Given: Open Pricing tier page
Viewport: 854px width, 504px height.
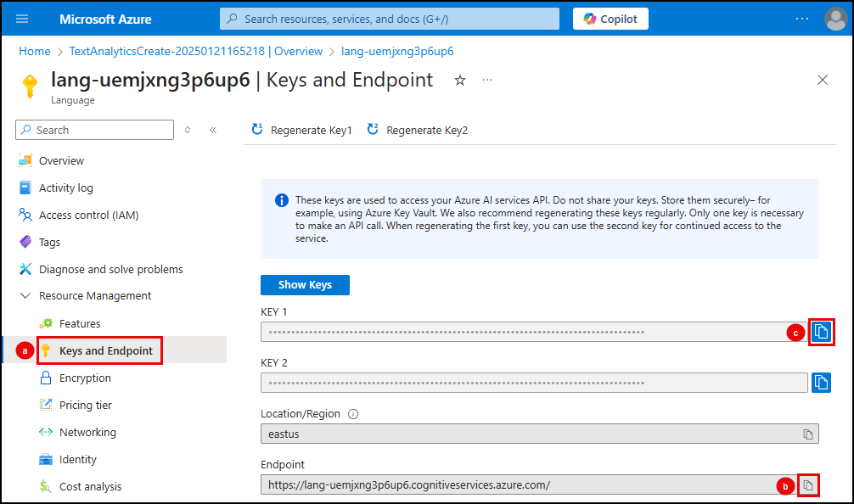Looking at the screenshot, I should click(85, 405).
